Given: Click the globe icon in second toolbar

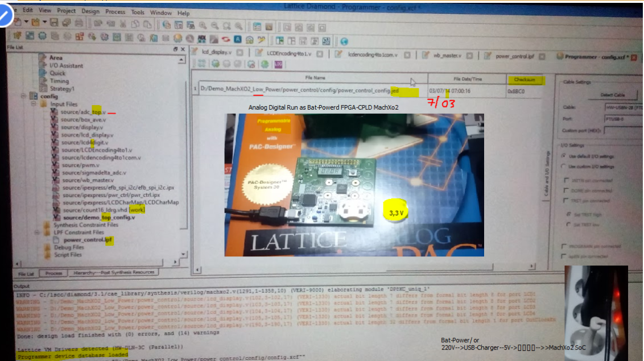Looking at the screenshot, I should coord(344,42).
